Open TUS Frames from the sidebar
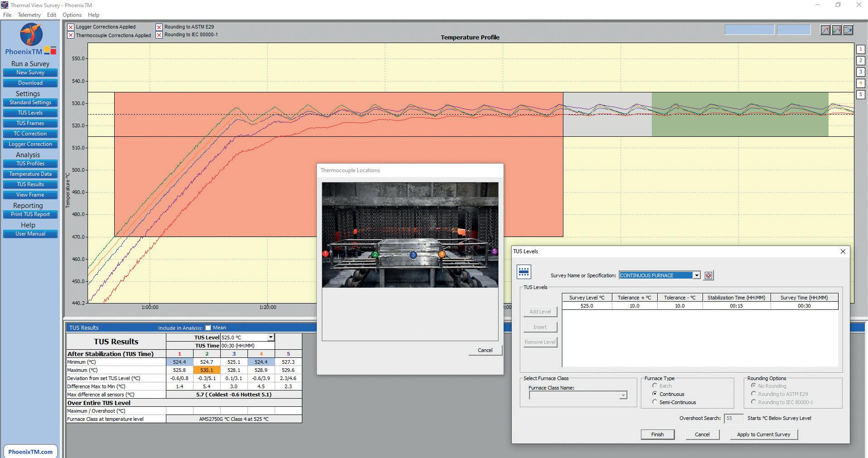The width and height of the screenshot is (868, 458). point(30,123)
